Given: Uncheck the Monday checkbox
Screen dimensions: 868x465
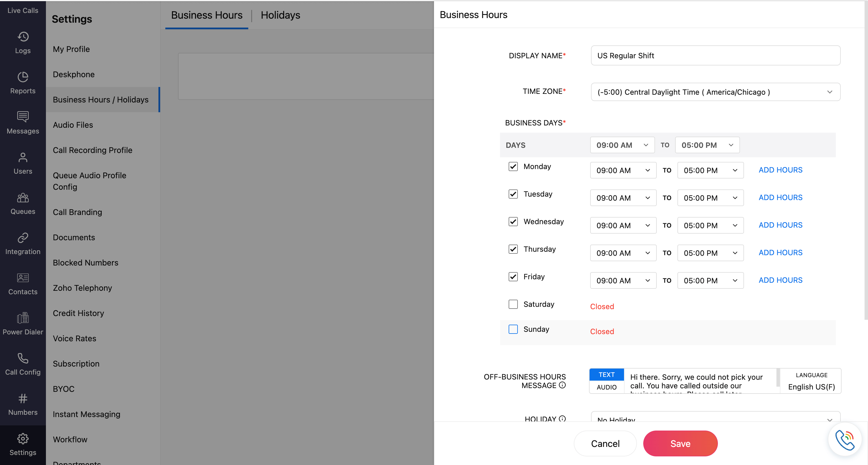Looking at the screenshot, I should click(513, 166).
